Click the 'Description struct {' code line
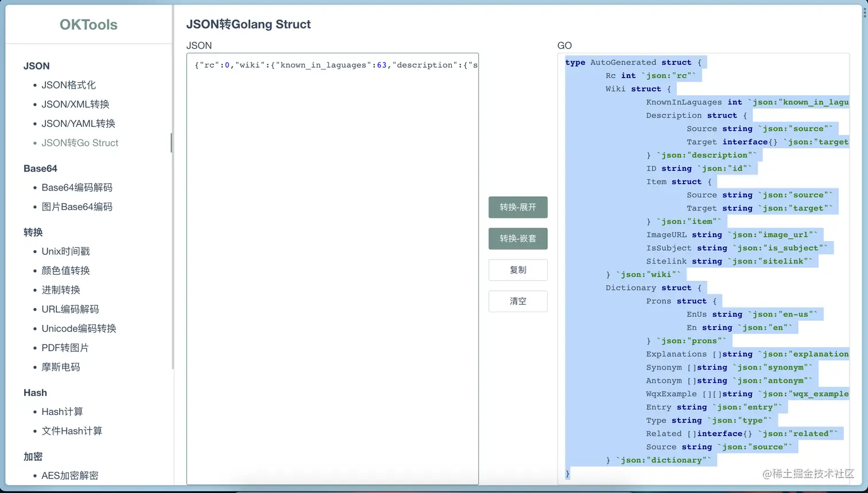Image resolution: width=868 pixels, height=493 pixels. tap(696, 115)
